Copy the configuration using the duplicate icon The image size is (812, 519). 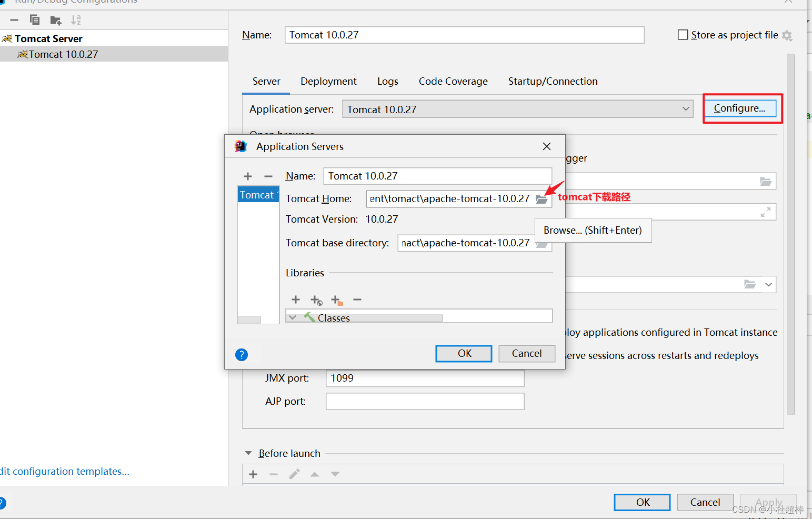tap(35, 20)
